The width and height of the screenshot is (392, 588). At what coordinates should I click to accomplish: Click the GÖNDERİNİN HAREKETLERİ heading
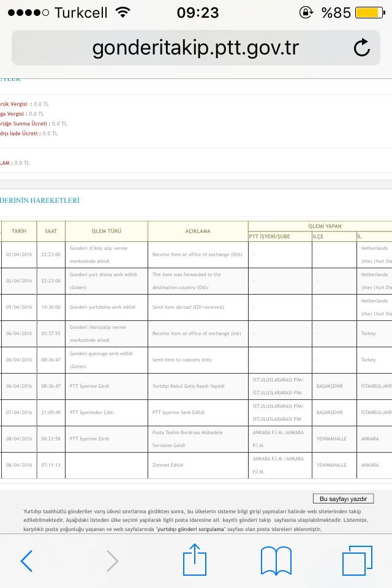40,200
